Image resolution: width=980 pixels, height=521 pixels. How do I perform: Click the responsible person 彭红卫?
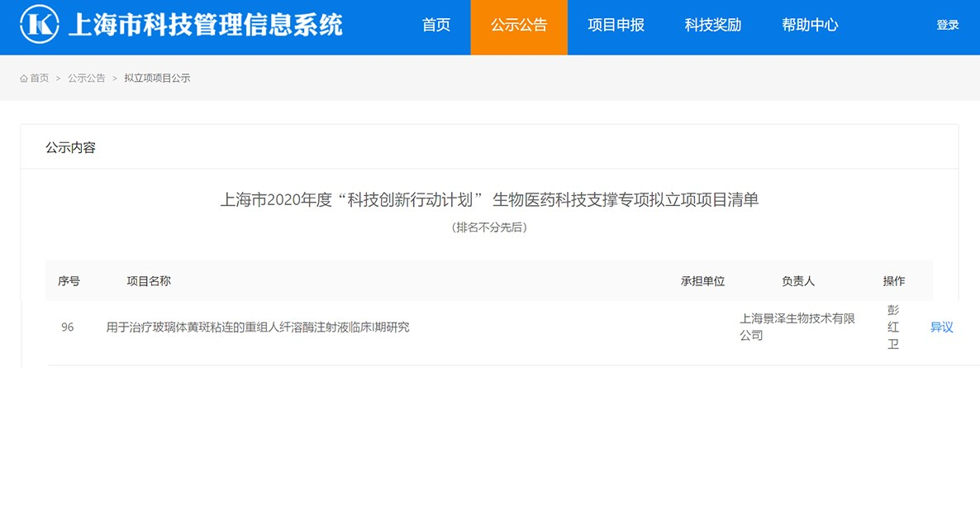(x=893, y=327)
